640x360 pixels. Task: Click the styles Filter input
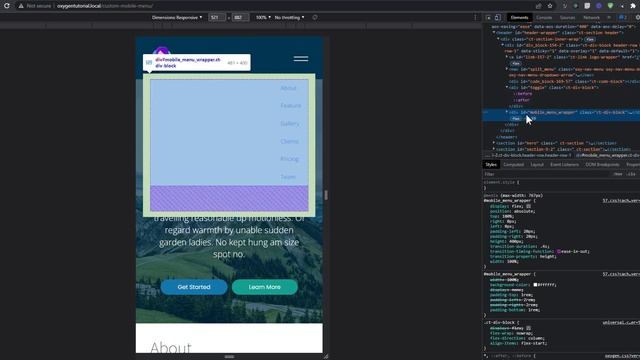[547, 174]
